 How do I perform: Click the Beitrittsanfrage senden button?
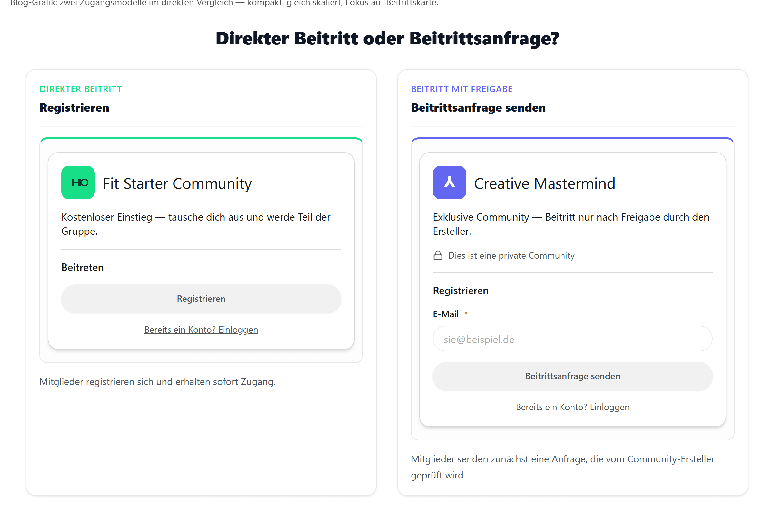tap(572, 376)
